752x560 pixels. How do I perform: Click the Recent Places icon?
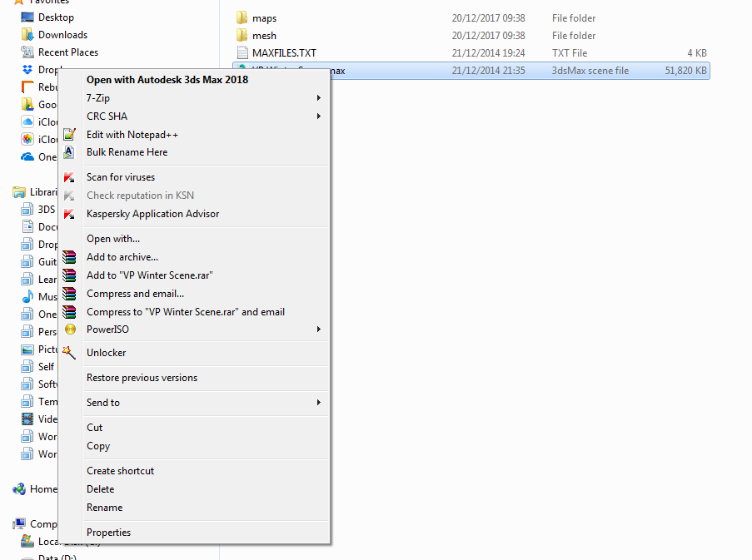(x=27, y=52)
